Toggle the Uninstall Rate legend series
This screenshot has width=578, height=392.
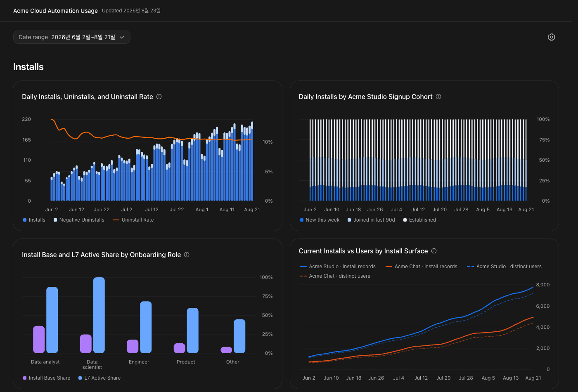[133, 220]
